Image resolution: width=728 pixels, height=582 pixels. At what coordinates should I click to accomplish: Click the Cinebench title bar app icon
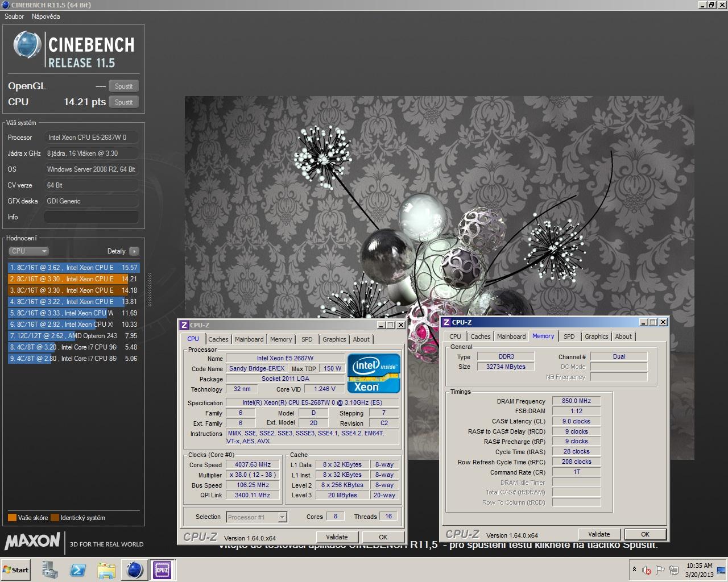(5, 5)
